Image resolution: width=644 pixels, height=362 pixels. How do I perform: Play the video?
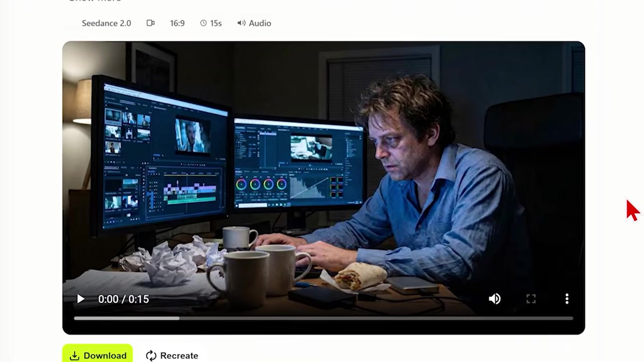coord(80,299)
